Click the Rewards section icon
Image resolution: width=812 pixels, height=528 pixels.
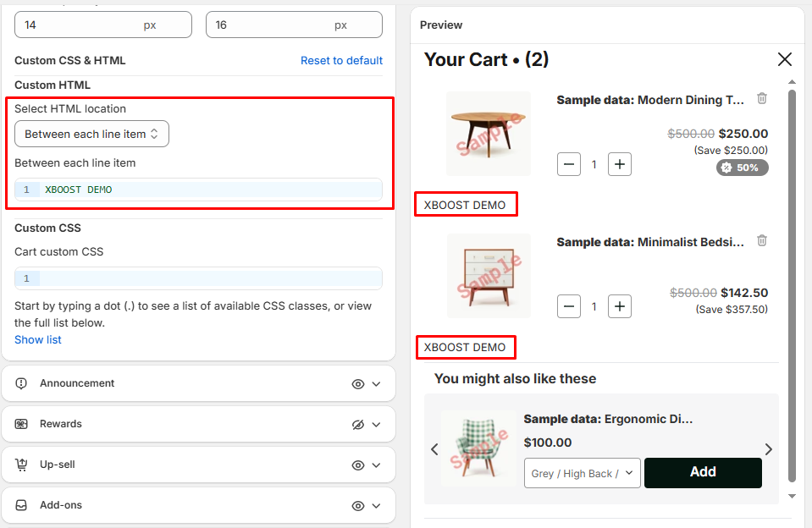[x=22, y=424]
